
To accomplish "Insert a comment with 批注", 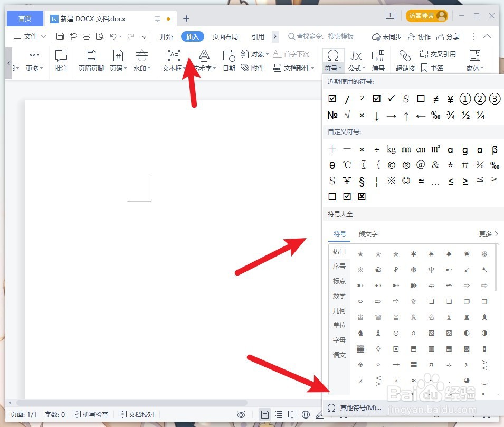I will (61, 61).
